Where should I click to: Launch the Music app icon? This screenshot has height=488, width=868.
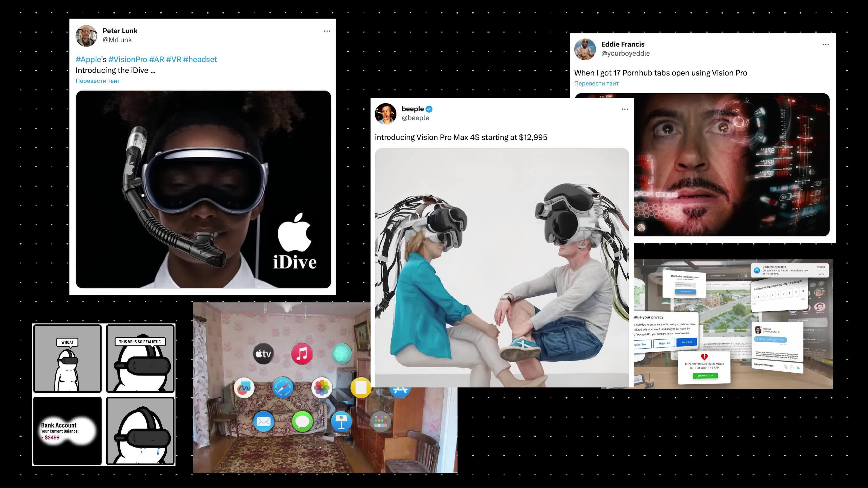pos(302,354)
